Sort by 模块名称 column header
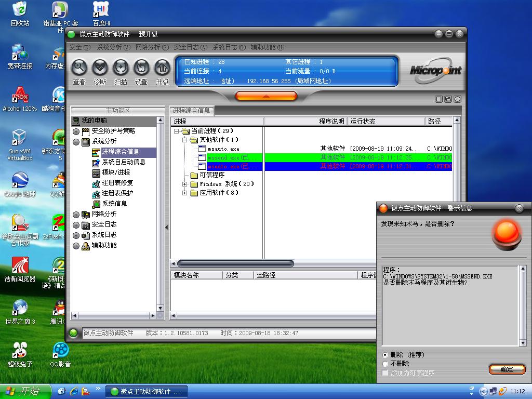The image size is (532, 399). click(197, 275)
